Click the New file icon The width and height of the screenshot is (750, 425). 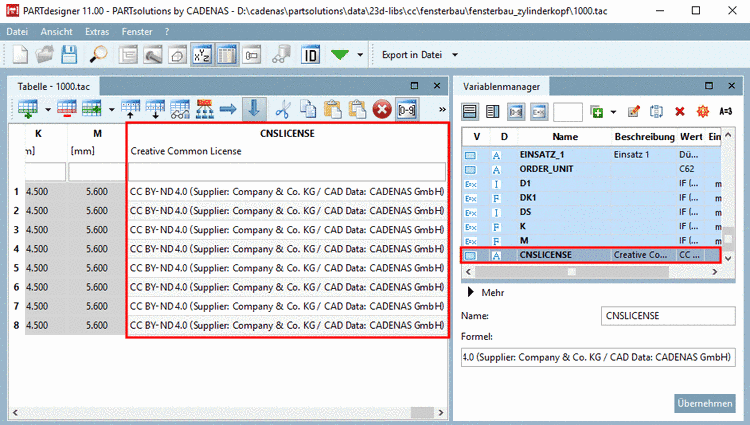pos(20,55)
